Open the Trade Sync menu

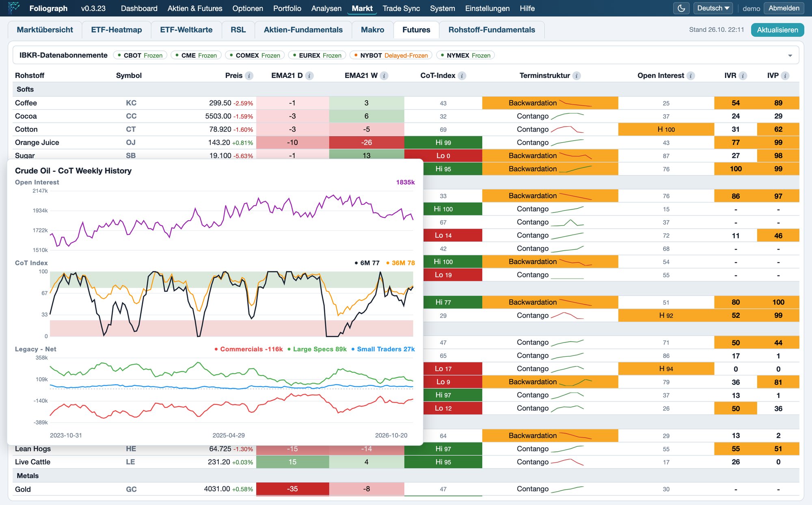tap(401, 8)
